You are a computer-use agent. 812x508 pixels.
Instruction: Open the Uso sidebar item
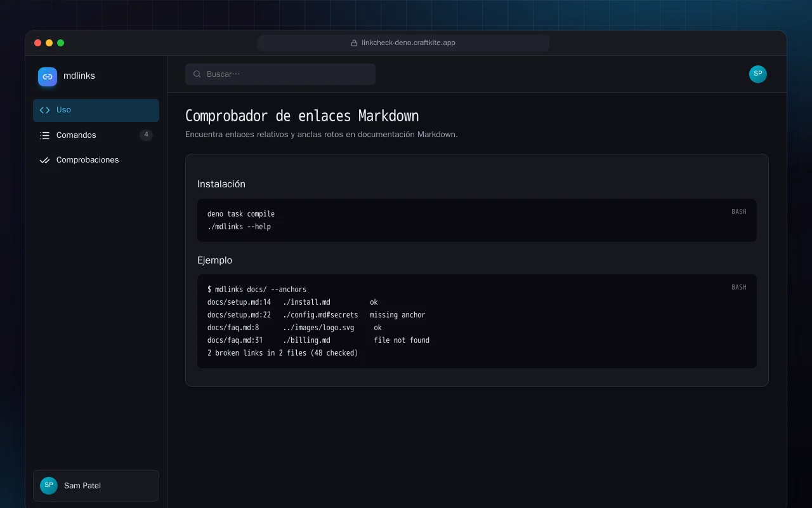(96, 110)
